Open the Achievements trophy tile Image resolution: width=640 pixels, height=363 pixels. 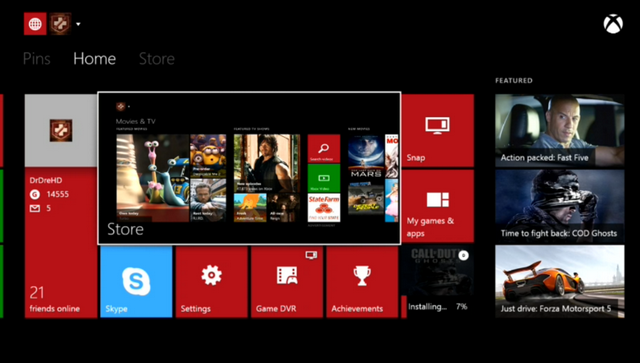click(362, 282)
